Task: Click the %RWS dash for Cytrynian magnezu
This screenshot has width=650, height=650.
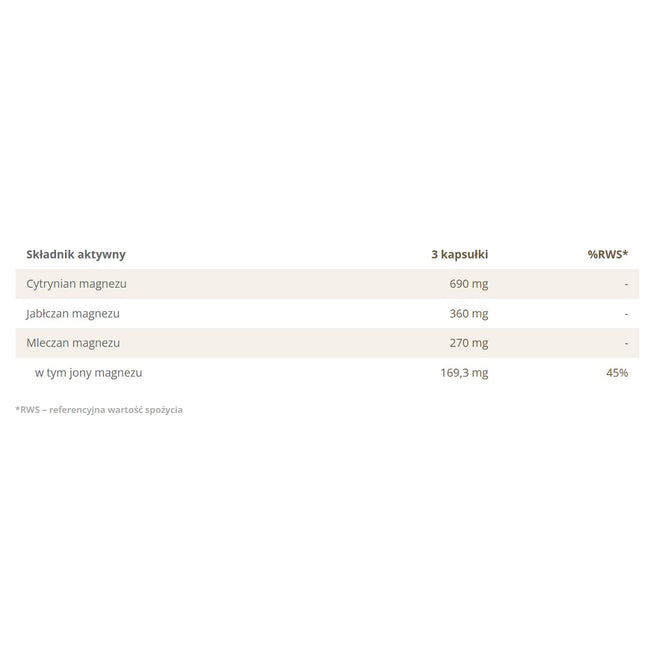Action: click(626, 284)
